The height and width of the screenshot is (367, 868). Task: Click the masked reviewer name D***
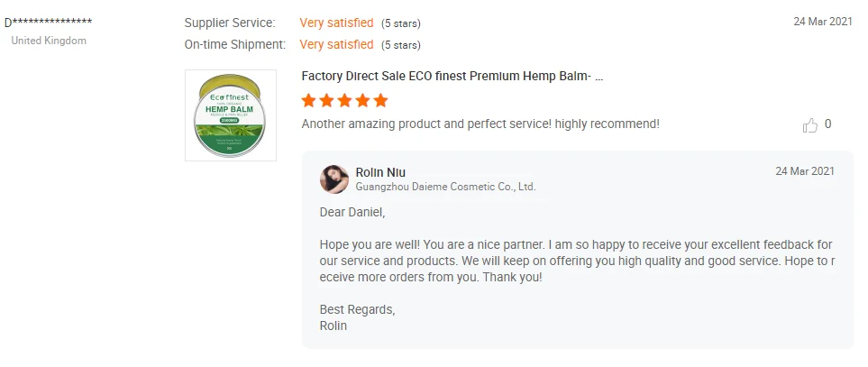[x=48, y=23]
